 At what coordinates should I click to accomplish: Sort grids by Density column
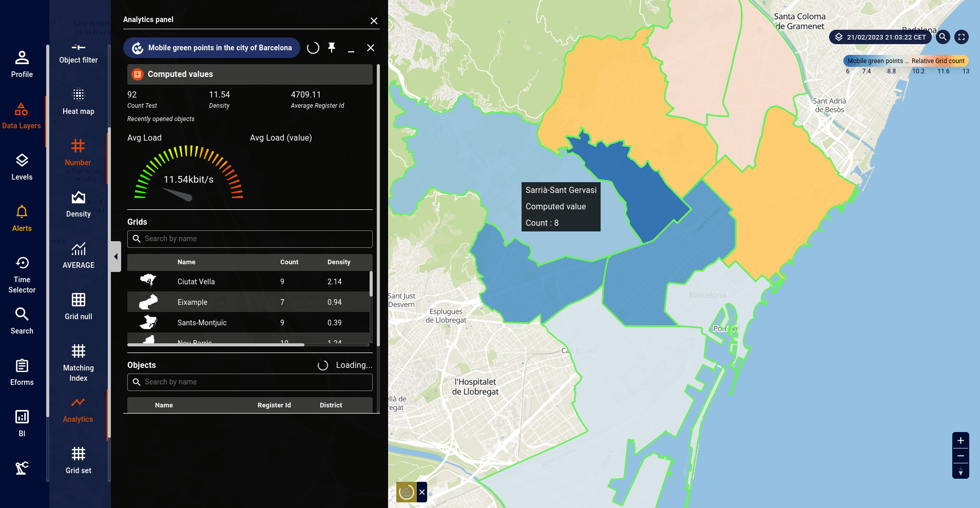(x=339, y=262)
